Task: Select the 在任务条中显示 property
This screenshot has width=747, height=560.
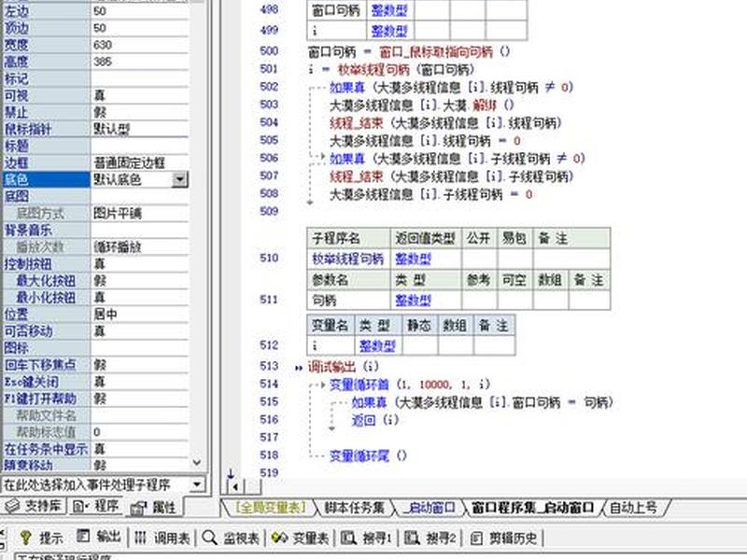Action: tap(46, 449)
